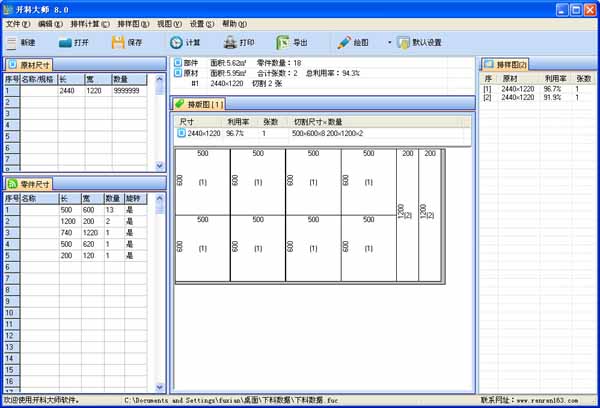The height and width of the screenshot is (408, 600).
Task: Open drawing with the 绘图 pencil icon
Action: pyautogui.click(x=344, y=42)
